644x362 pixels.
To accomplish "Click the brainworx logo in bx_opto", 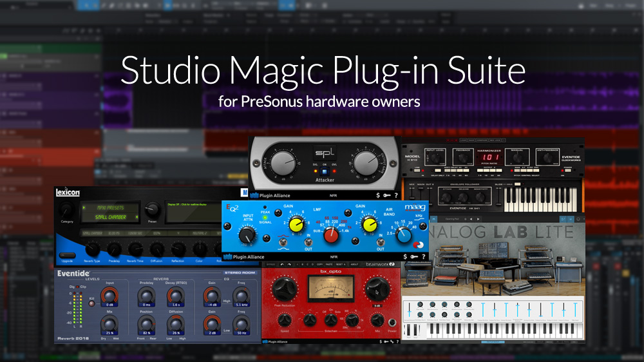I will point(381,264).
